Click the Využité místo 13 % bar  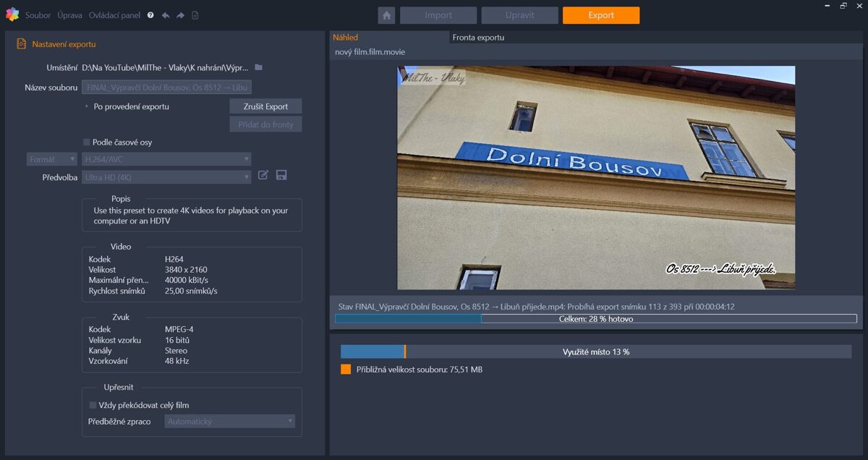(596, 352)
